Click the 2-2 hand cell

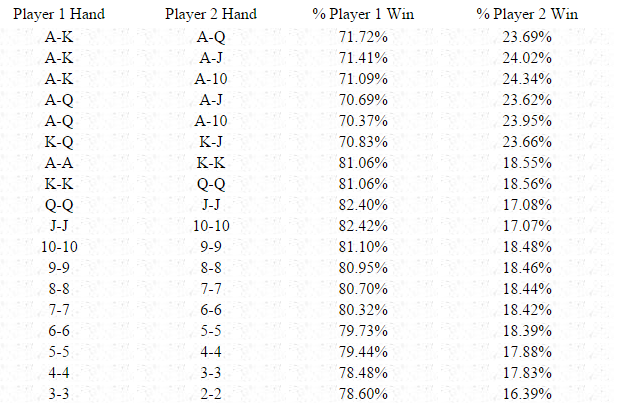[x=211, y=393]
